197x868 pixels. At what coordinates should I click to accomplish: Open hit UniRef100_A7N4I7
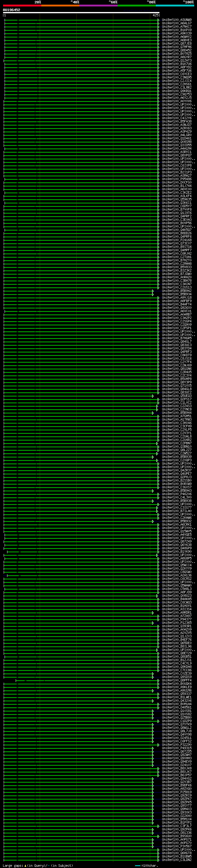click(177, 26)
